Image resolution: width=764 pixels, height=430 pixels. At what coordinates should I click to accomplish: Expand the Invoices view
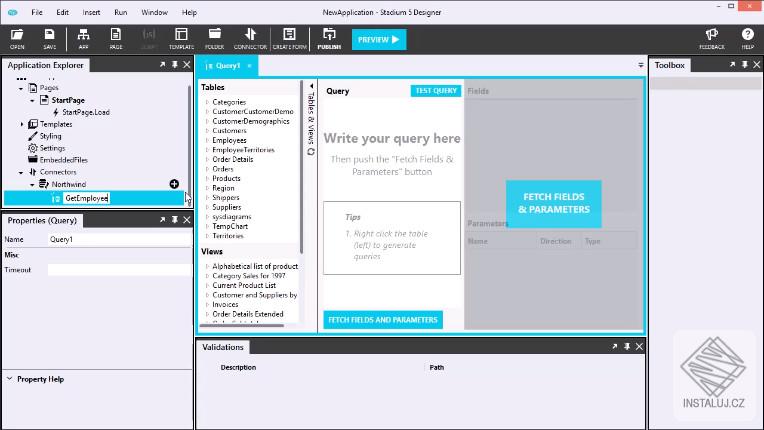207,304
